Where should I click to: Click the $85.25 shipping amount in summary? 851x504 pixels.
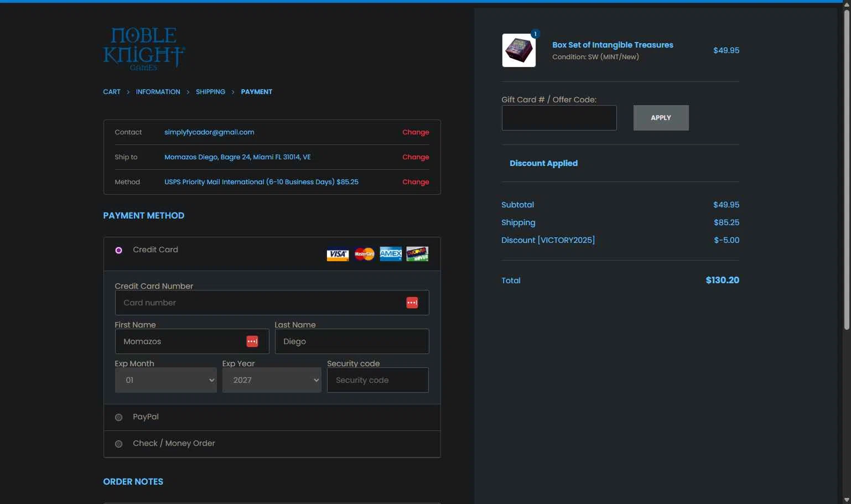click(727, 222)
